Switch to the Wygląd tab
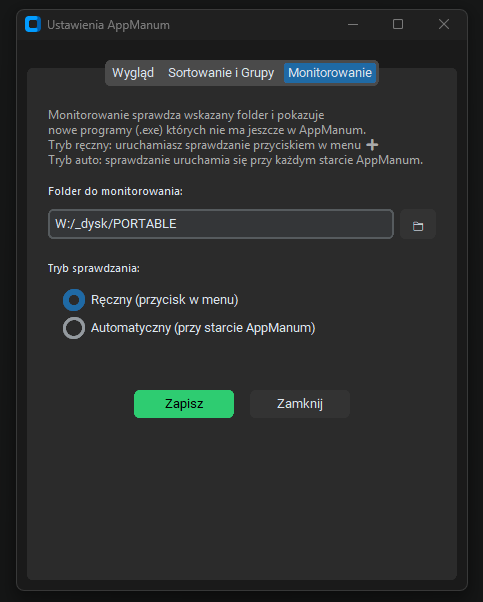The width and height of the screenshot is (483, 602). [x=133, y=73]
